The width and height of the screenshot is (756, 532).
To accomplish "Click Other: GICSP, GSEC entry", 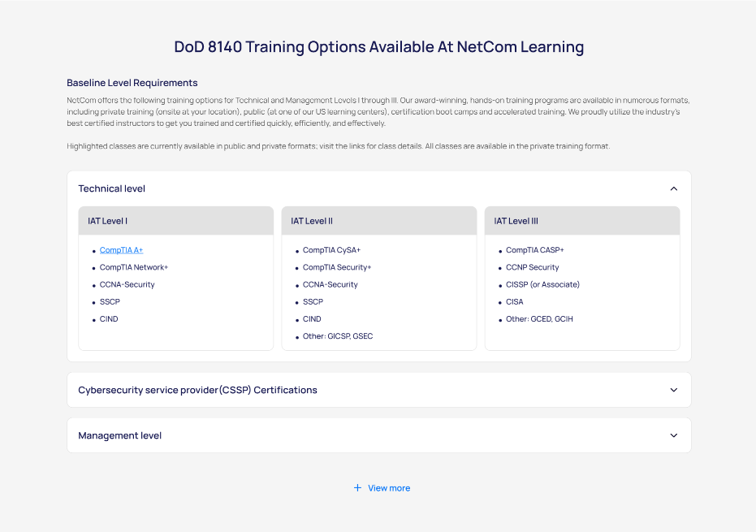I will pyautogui.click(x=338, y=336).
